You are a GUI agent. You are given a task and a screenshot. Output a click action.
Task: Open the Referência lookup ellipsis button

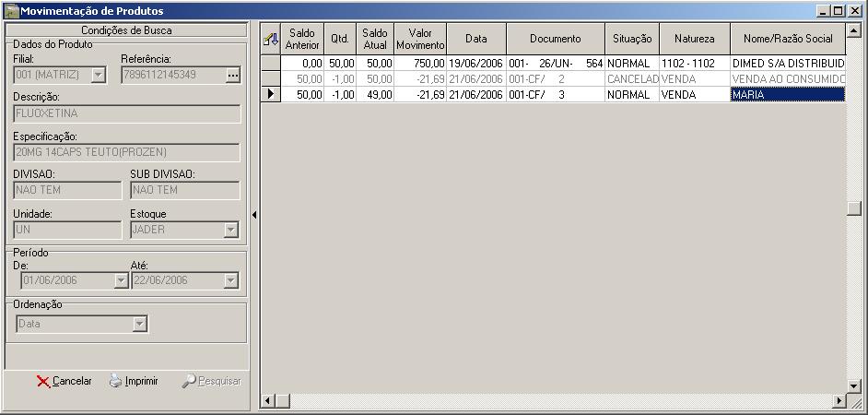point(233,75)
